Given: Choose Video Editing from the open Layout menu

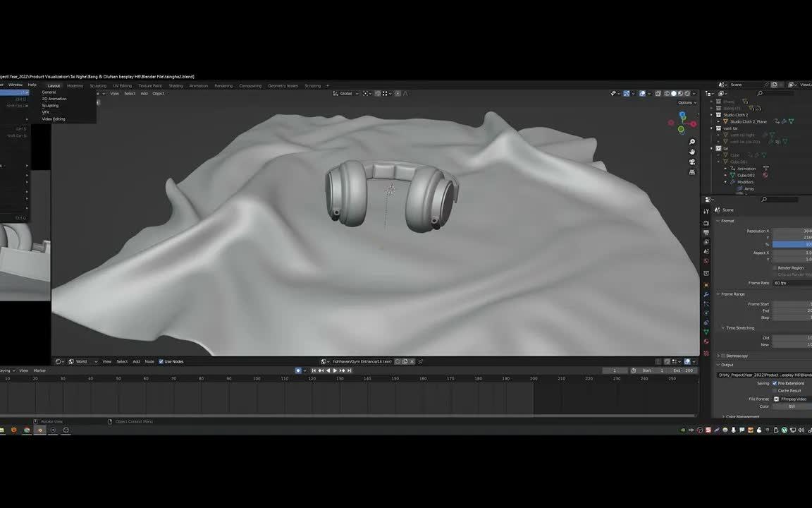Looking at the screenshot, I should 54,119.
